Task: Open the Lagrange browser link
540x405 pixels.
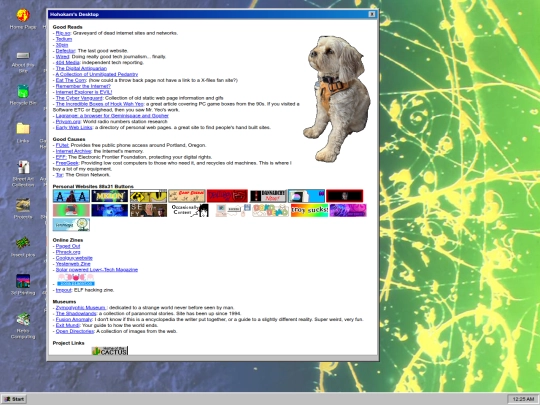Action: click(x=112, y=116)
